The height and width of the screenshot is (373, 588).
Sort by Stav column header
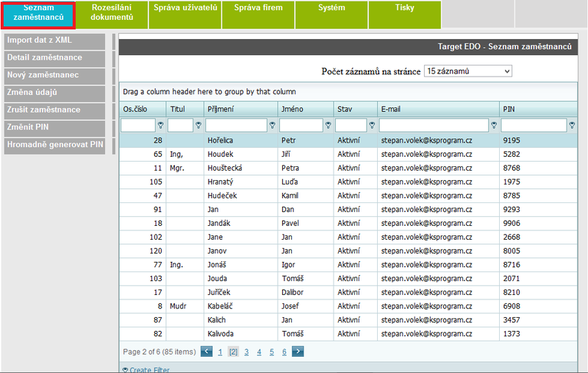coord(356,109)
